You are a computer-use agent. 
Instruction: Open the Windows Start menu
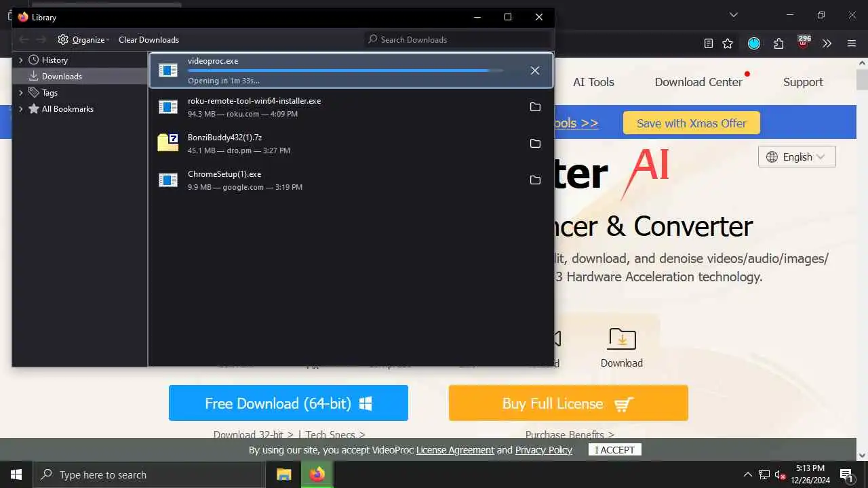click(x=16, y=474)
